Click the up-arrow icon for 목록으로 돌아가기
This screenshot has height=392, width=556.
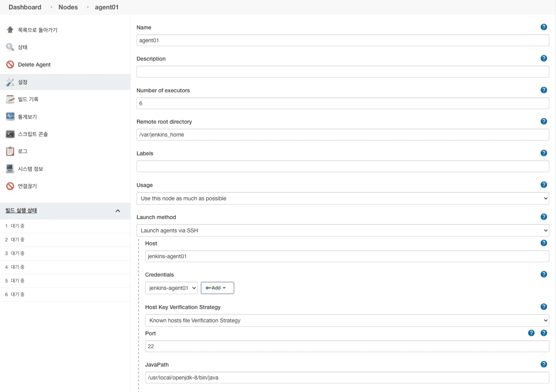[x=10, y=30]
